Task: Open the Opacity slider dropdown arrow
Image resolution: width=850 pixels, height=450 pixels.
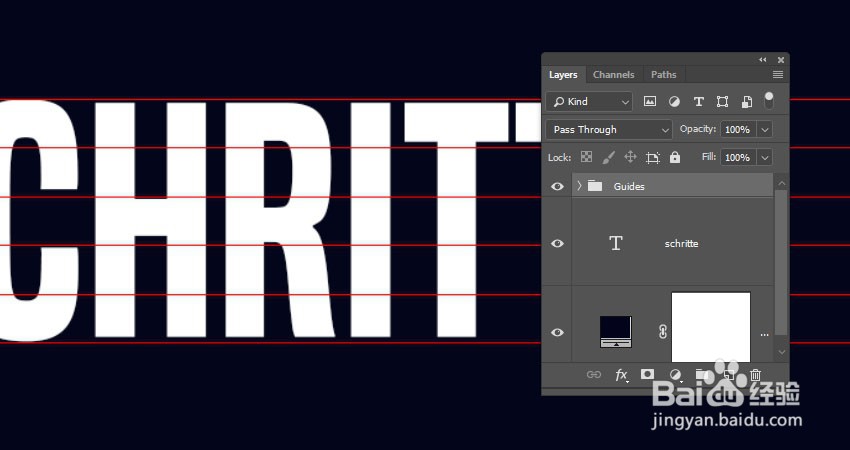Action: coord(765,130)
